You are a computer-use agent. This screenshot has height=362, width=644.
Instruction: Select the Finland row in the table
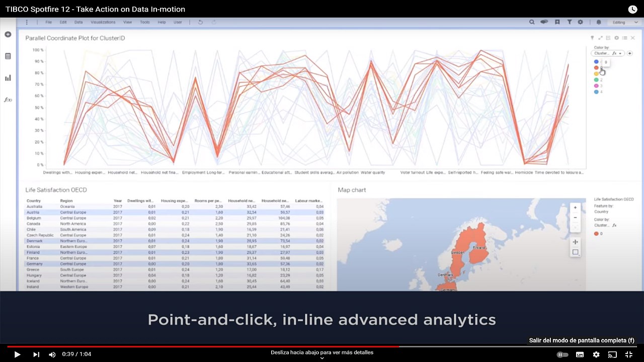coord(175,252)
